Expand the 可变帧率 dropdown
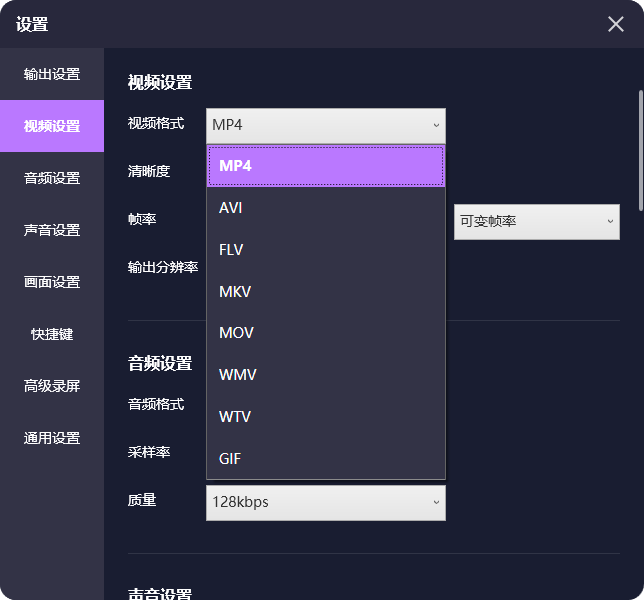Screen dimensions: 644x600 (x=536, y=221)
